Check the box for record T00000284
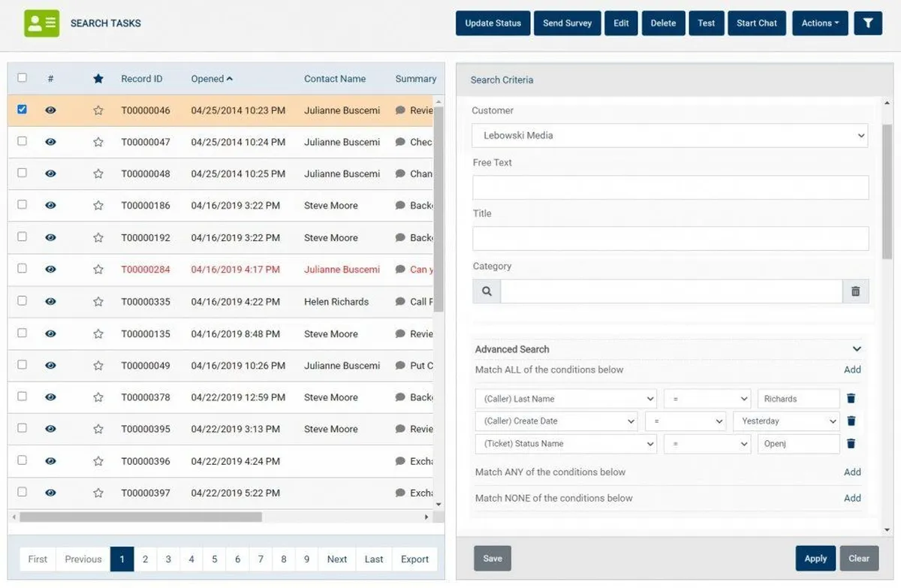The height and width of the screenshot is (588, 901). pos(22,269)
